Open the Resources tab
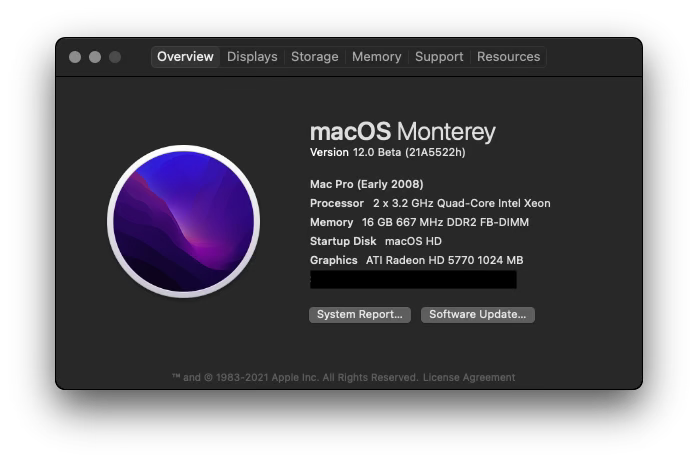Screen dimensions: 698x463 (508, 57)
